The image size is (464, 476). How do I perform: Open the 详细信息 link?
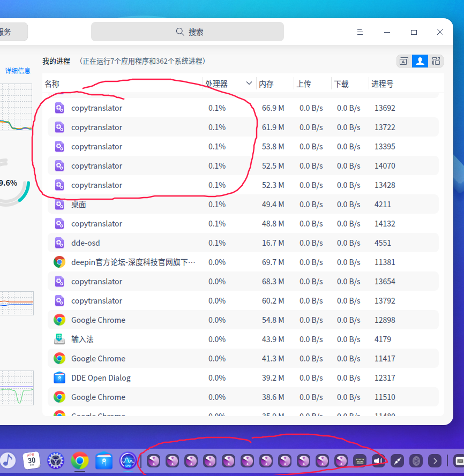point(18,71)
